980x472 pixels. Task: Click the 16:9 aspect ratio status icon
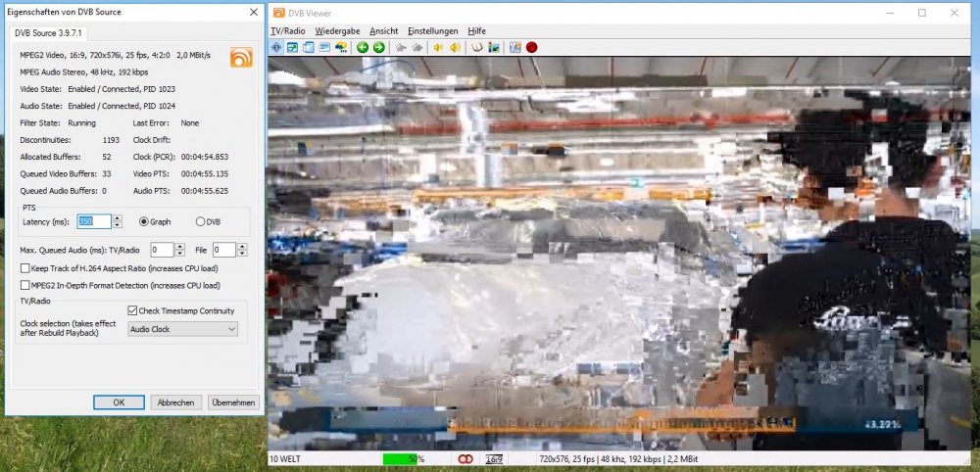495,458
